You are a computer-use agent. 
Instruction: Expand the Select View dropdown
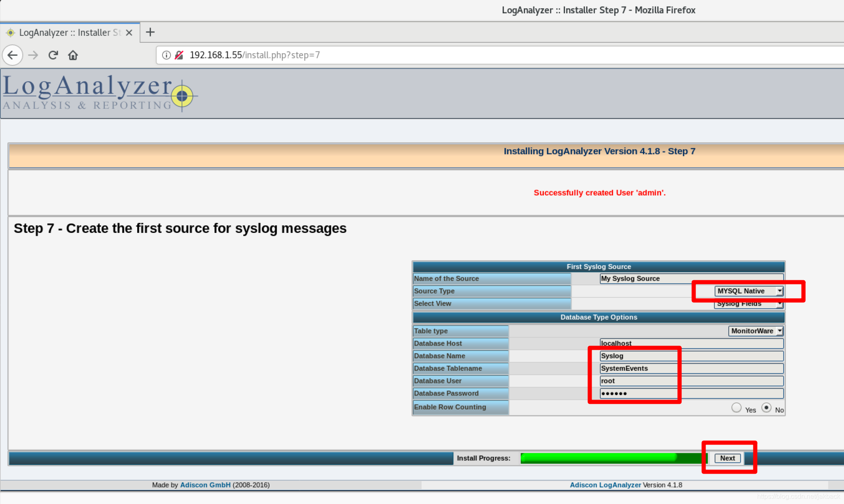[748, 304]
